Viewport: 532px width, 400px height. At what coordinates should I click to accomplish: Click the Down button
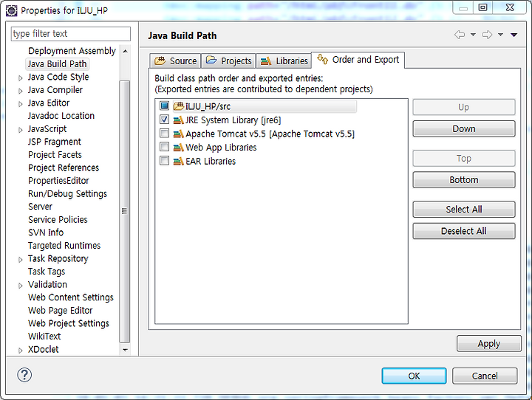tap(464, 129)
